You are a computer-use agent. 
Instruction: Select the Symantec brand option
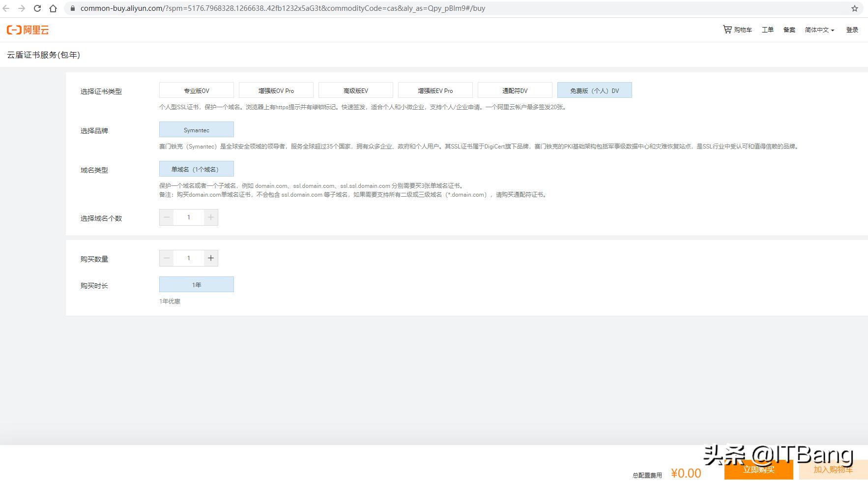point(196,129)
